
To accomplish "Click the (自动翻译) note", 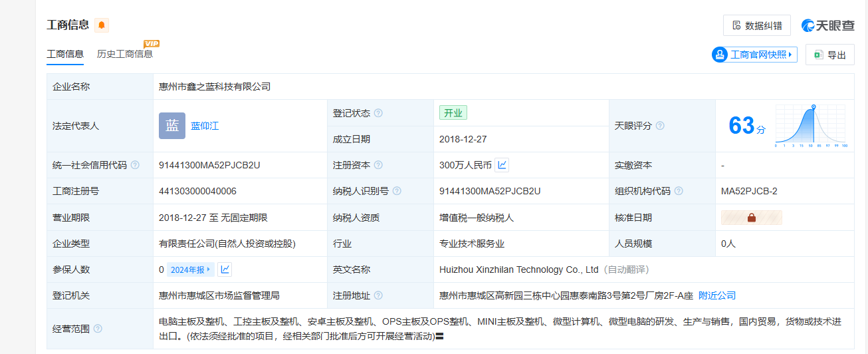I will click(625, 269).
